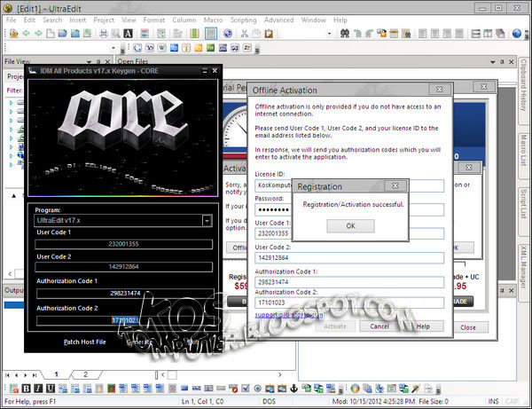Click the keygen User Code 2 field
This screenshot has height=409, width=532.
point(123,266)
